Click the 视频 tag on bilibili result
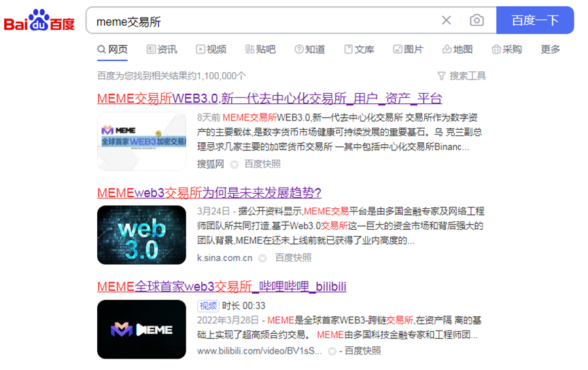The image size is (588, 370). [x=208, y=306]
